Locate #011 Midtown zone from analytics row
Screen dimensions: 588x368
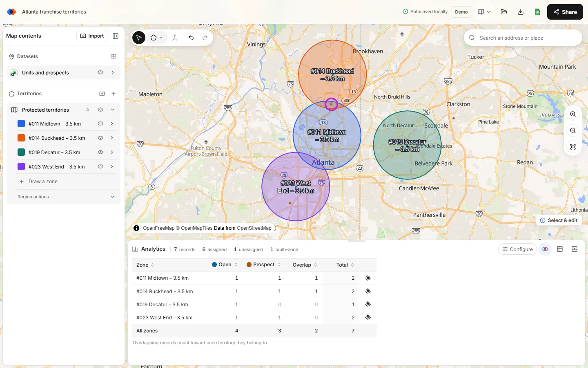click(x=368, y=278)
